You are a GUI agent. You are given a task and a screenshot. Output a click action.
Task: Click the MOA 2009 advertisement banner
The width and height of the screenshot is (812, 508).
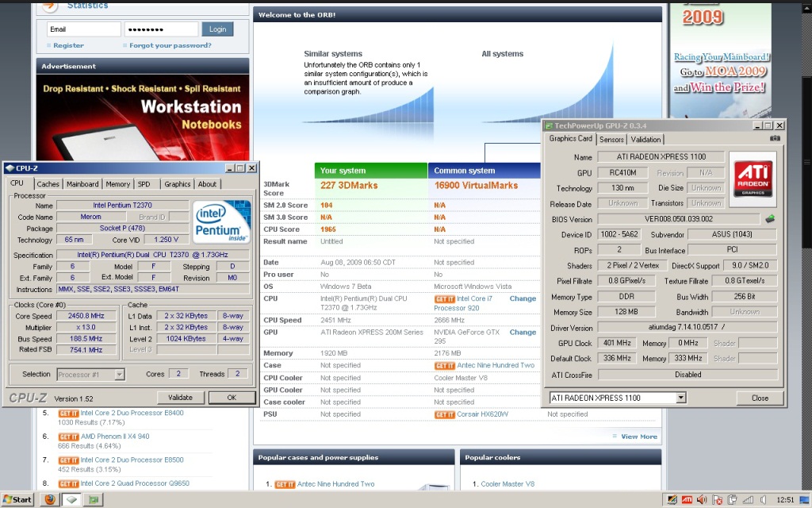coord(720,60)
